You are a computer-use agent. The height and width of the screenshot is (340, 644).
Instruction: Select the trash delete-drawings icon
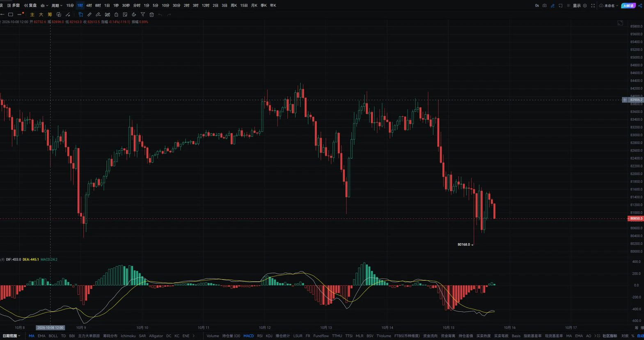[x=151, y=14]
